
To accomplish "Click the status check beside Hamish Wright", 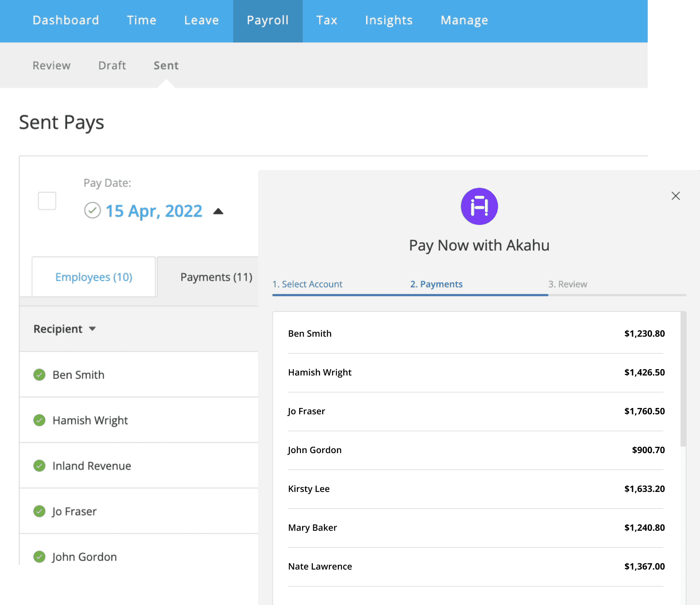I will pyautogui.click(x=39, y=420).
